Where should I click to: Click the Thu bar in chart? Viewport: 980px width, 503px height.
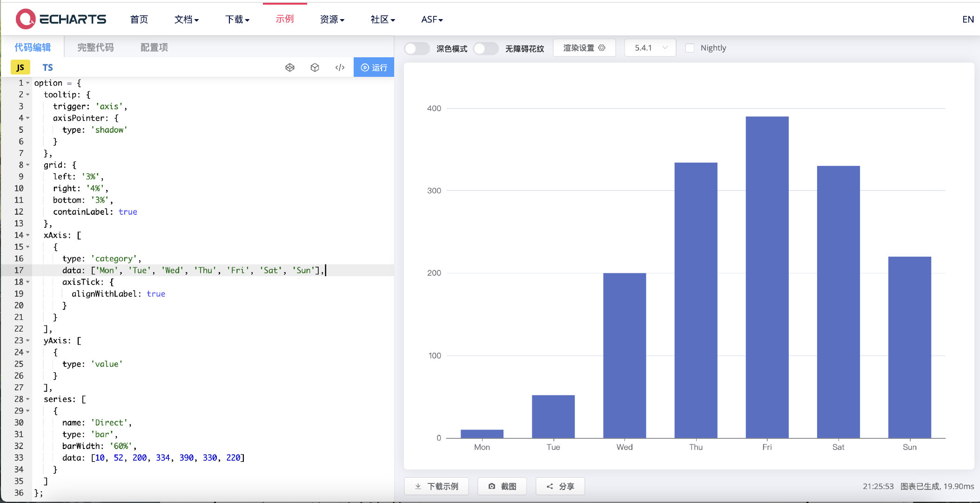tap(696, 300)
